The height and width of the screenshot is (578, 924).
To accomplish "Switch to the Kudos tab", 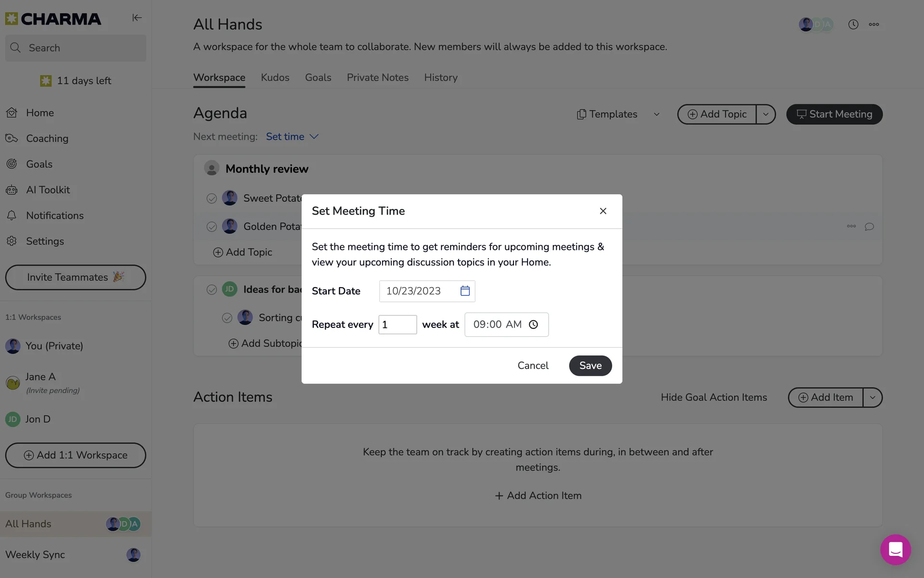I will coord(275,78).
